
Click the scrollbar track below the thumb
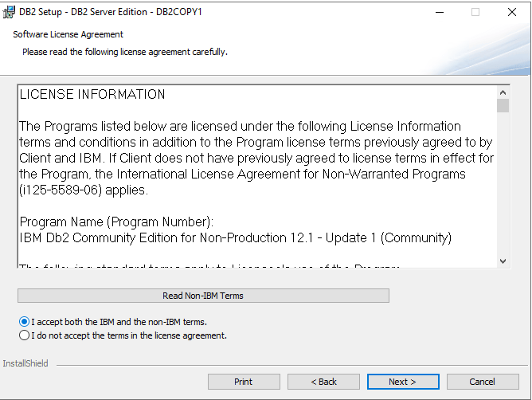pyautogui.click(x=503, y=191)
